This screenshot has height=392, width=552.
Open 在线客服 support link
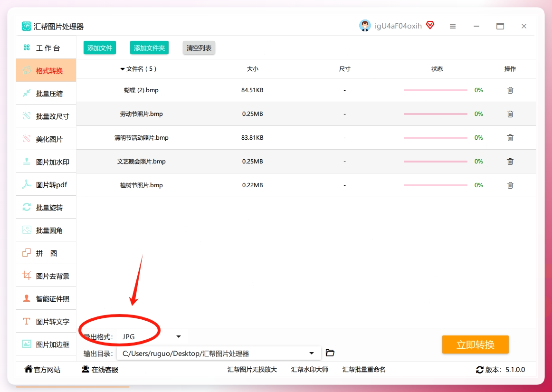tap(100, 370)
